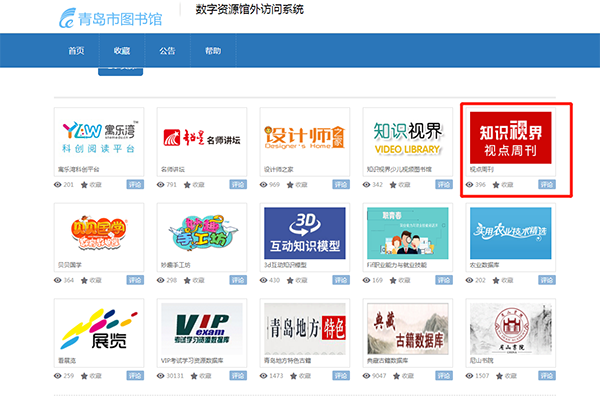600x399 pixels.
Task: Click the 知识视界少儿视频图书馆 title text
Action: point(399,169)
